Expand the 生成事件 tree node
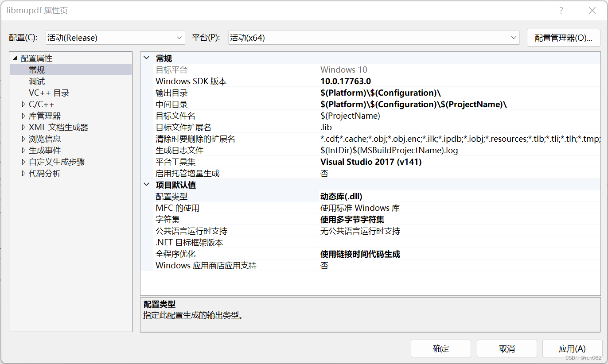608x364 pixels. coord(23,150)
